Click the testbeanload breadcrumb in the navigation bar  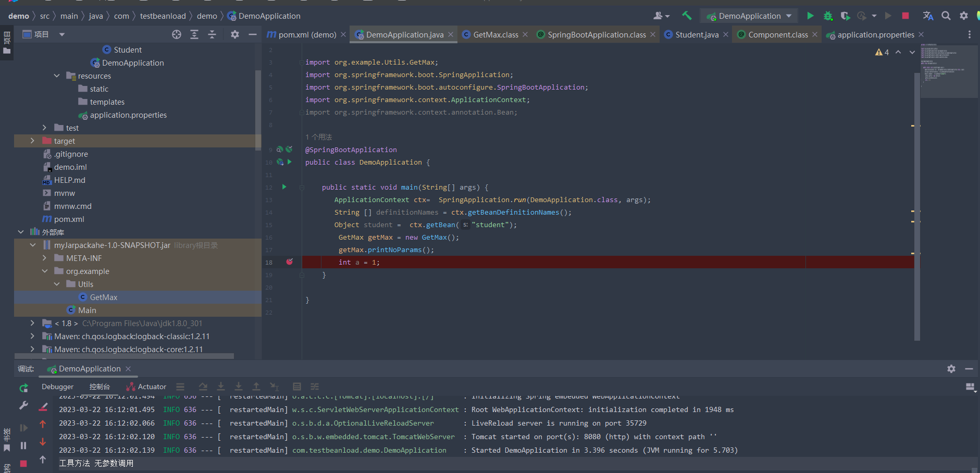click(163, 16)
